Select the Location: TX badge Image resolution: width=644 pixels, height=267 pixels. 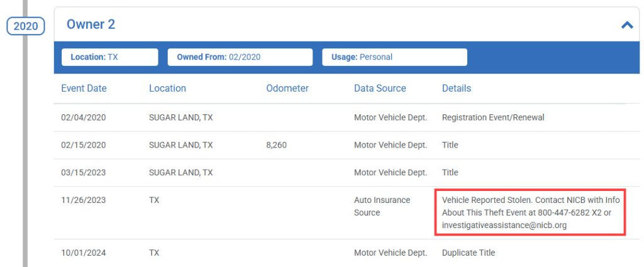point(109,57)
